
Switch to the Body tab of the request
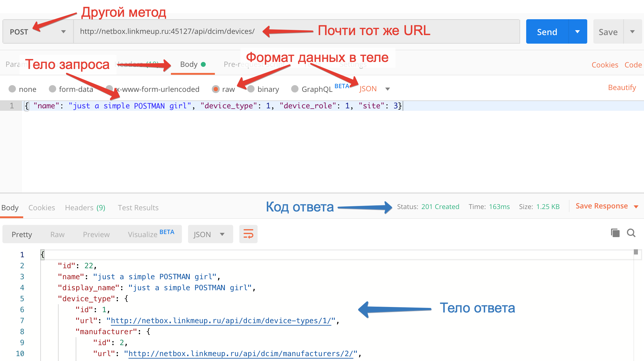(x=189, y=64)
